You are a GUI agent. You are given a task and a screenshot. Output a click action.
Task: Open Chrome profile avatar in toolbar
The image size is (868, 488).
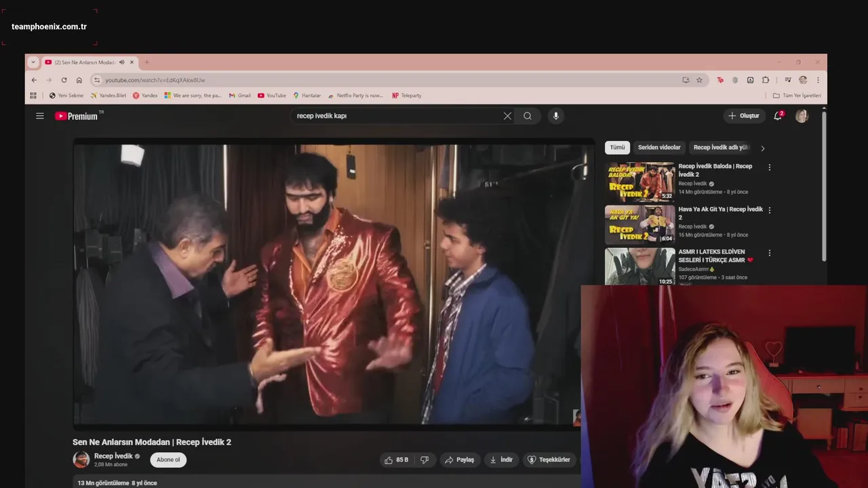pyautogui.click(x=803, y=80)
